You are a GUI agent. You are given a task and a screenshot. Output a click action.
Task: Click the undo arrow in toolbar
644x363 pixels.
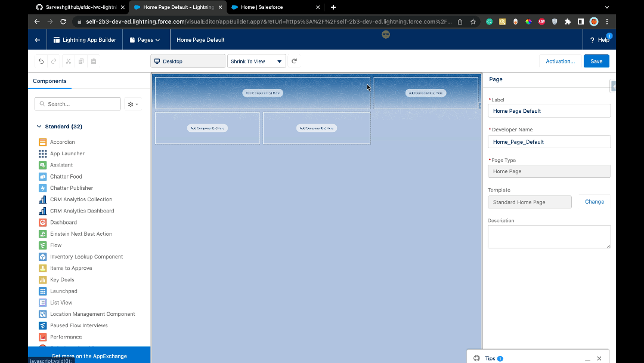41,61
